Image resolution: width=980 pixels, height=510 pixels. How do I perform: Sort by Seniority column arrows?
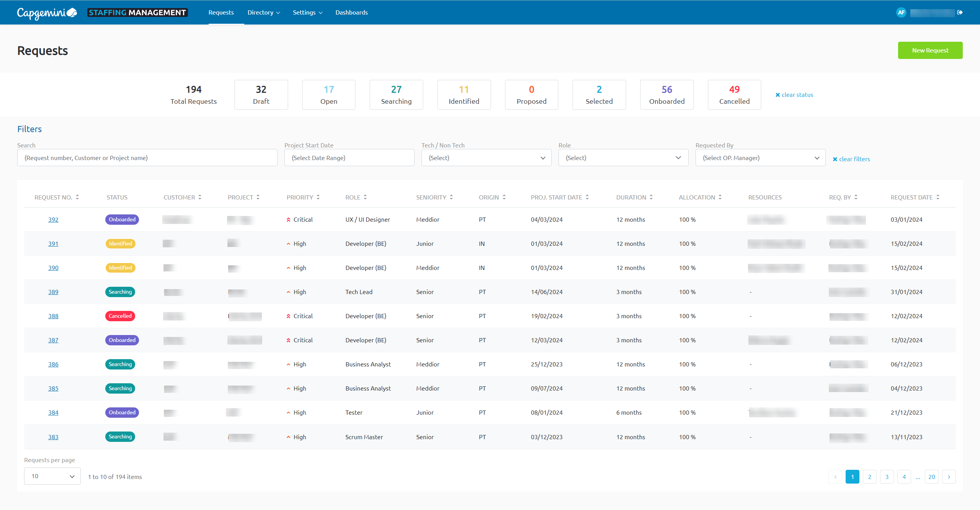(451, 197)
